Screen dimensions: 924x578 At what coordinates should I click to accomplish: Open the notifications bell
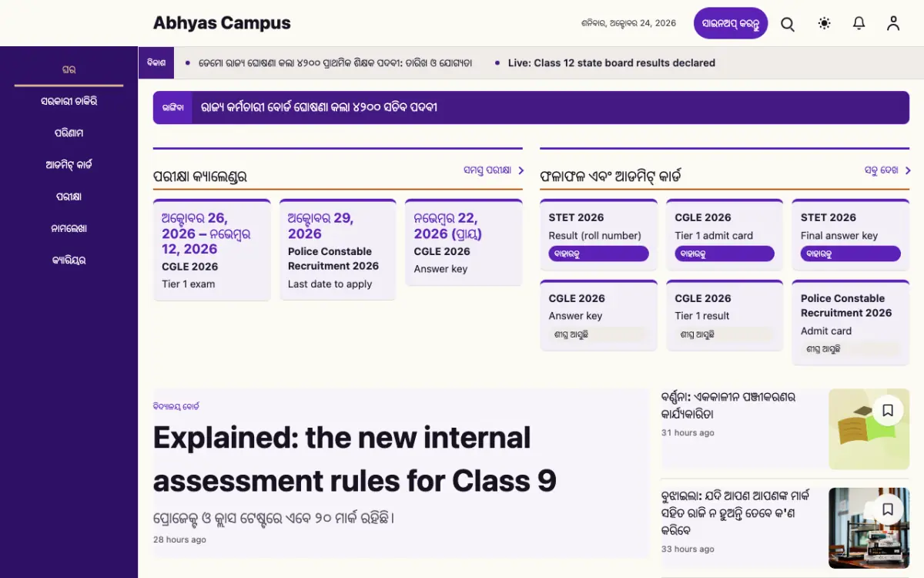pos(859,24)
